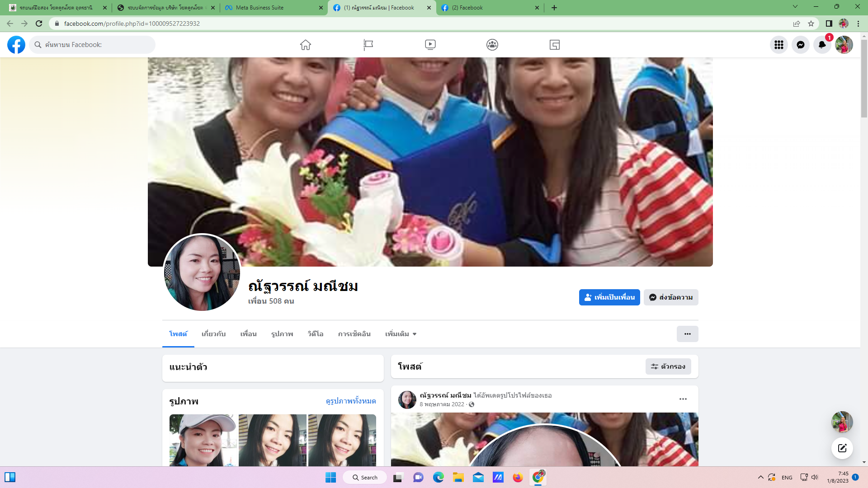The image size is (868, 488).
Task: Open the notifications bell
Action: coord(822,45)
